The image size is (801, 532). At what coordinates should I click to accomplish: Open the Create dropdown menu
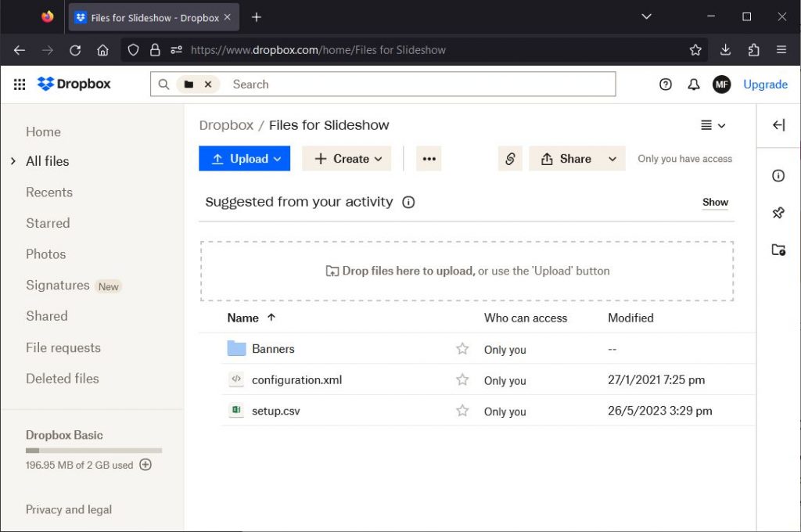(x=347, y=159)
